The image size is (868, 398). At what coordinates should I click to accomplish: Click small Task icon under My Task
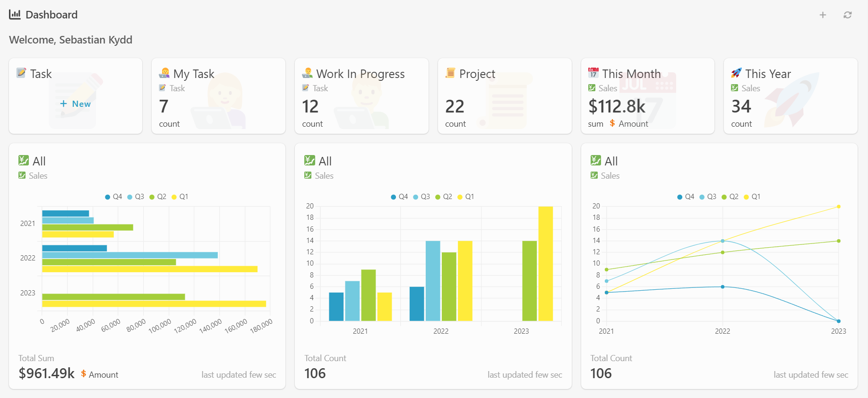pyautogui.click(x=163, y=88)
